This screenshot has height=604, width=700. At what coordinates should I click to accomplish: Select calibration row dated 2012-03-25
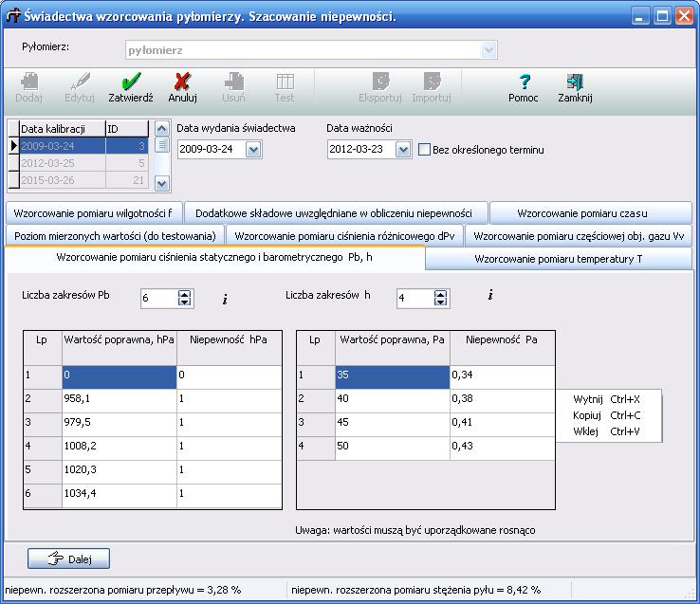click(x=83, y=163)
